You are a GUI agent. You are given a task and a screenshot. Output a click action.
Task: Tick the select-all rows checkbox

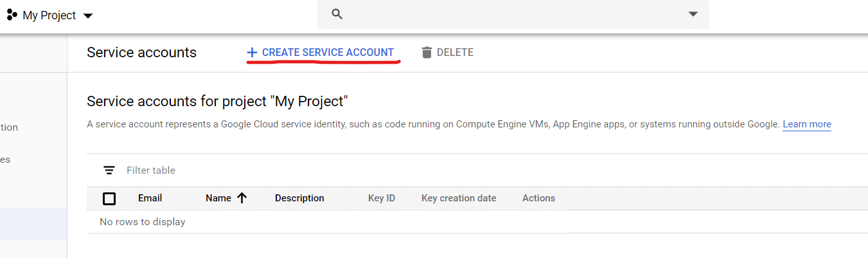pos(109,198)
